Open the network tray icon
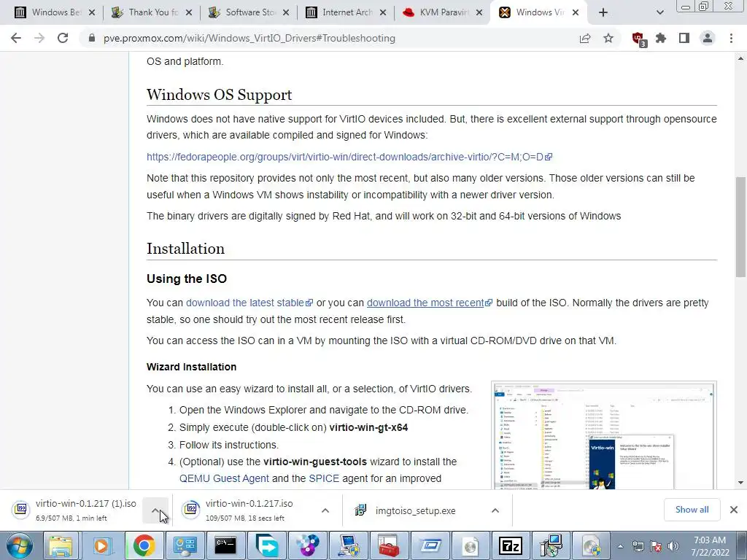This screenshot has height=560, width=747. pos(638,546)
